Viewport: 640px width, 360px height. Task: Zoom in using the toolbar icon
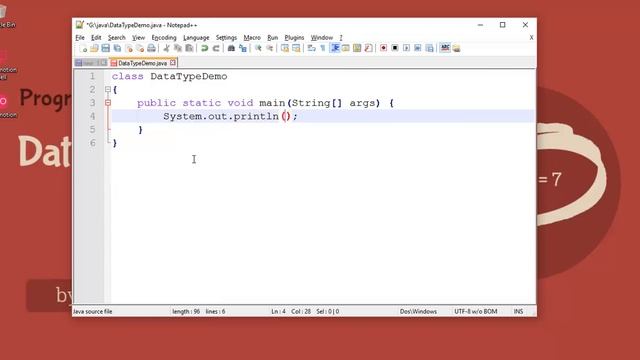click(258, 48)
